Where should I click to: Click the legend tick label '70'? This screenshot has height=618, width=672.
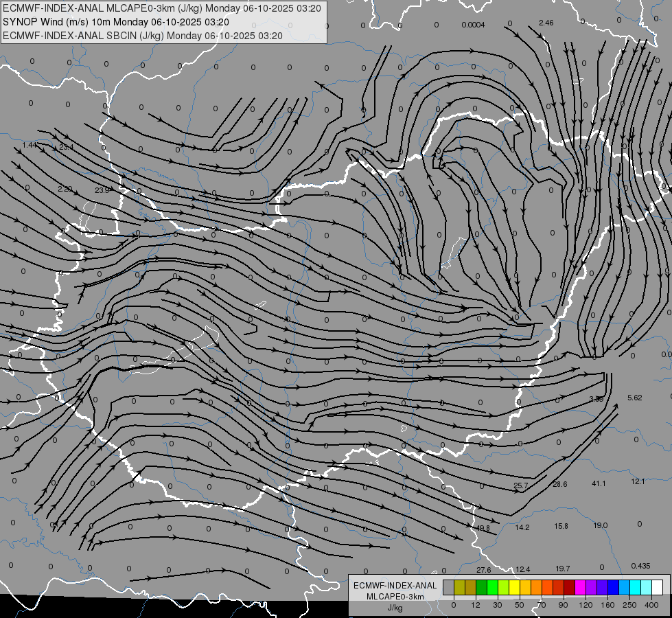pyautogui.click(x=542, y=605)
